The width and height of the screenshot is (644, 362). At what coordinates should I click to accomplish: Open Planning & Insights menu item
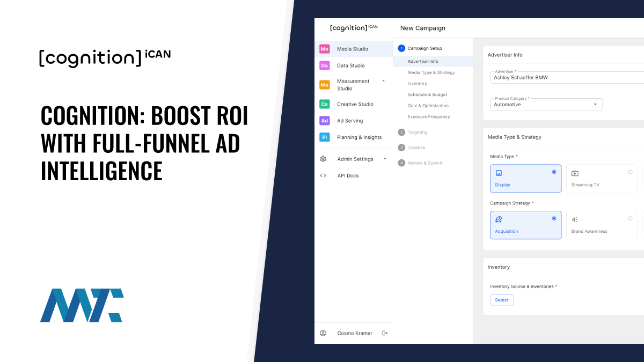point(359,137)
